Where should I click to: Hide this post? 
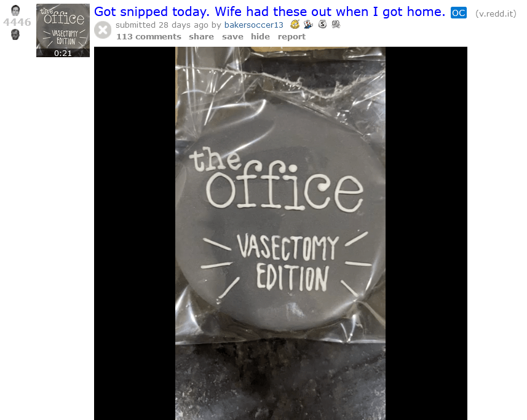(260, 37)
